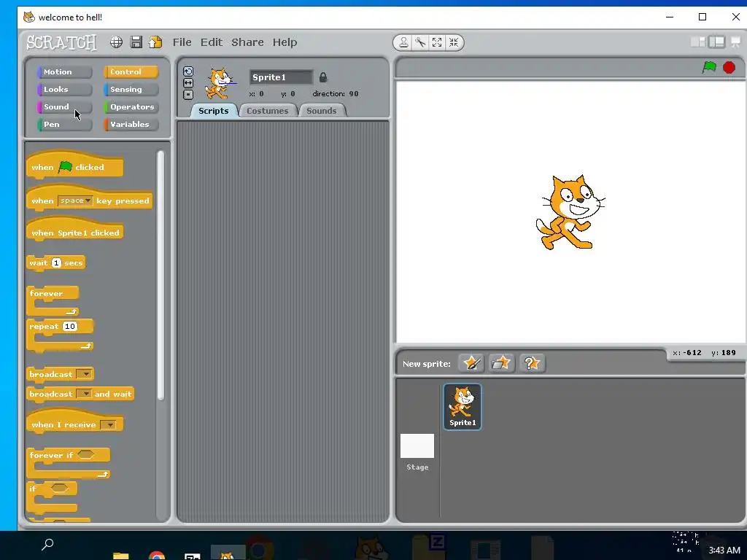Click the globe language icon
This screenshot has height=560, width=747.
[x=116, y=42]
